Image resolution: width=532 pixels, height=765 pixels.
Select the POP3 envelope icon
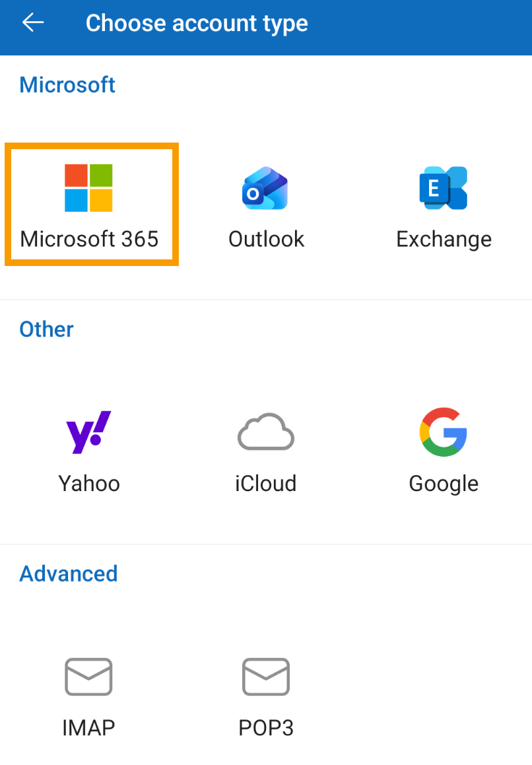[x=265, y=677]
